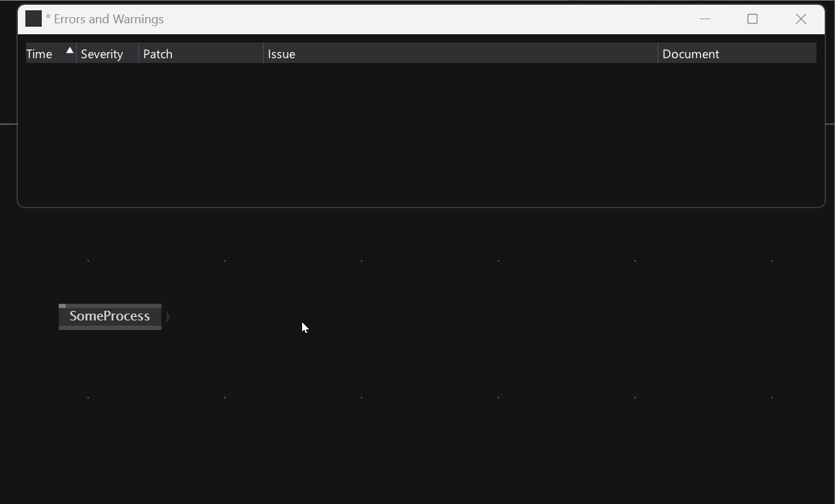Close the Errors and Warnings window
This screenshot has width=835, height=504.
[x=801, y=18]
